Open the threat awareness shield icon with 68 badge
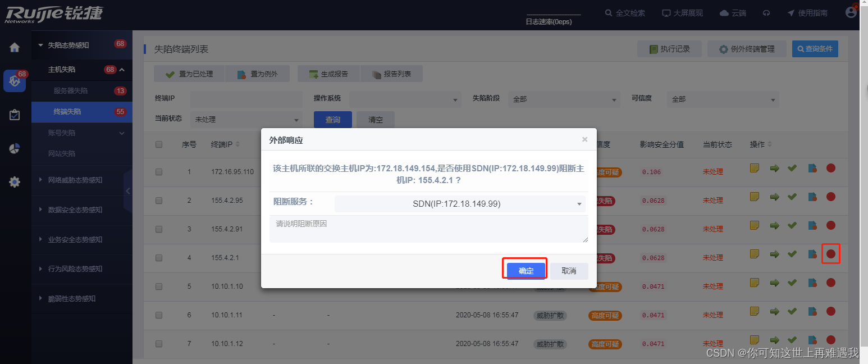Screen dimensions: 868x364 [15, 81]
